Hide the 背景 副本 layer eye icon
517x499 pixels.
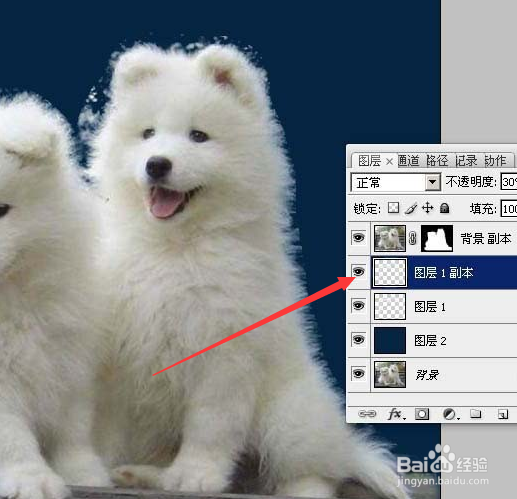(358, 238)
